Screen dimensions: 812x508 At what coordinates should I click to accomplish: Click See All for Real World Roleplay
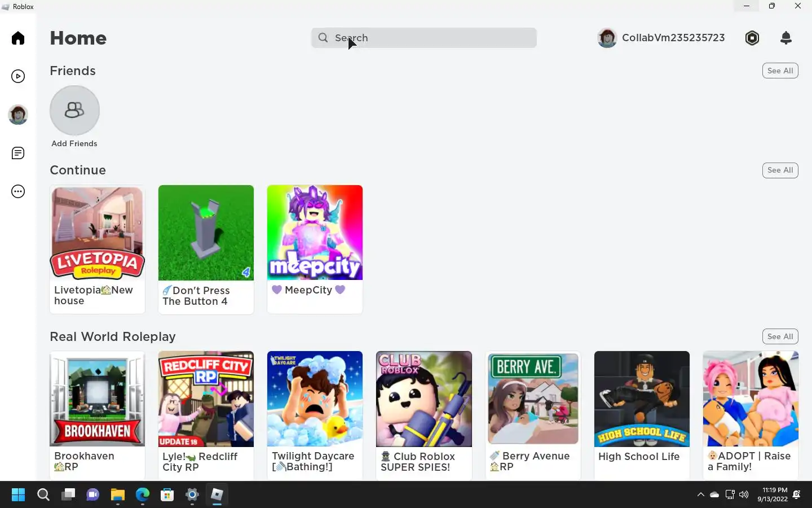point(780,336)
